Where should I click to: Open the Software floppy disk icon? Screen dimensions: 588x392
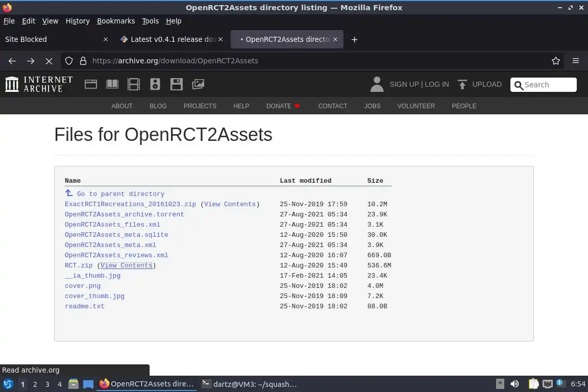176,84
